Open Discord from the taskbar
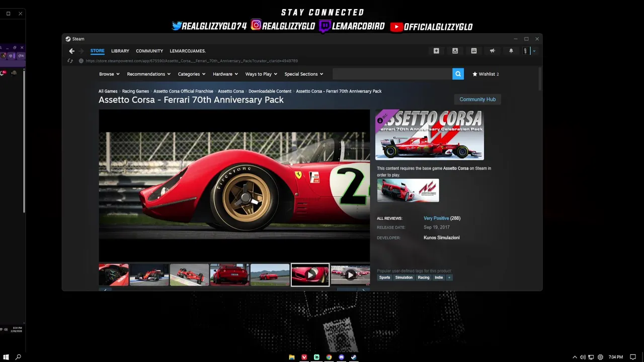644x362 pixels. 342,357
